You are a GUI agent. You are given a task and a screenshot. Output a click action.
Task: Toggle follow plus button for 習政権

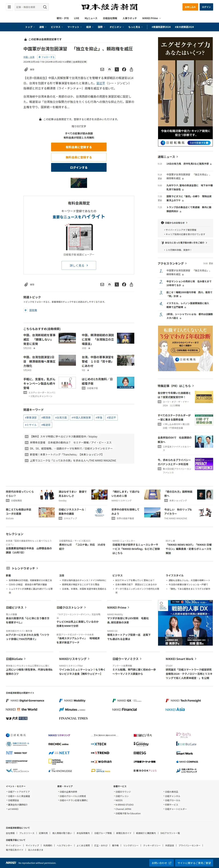25,310
